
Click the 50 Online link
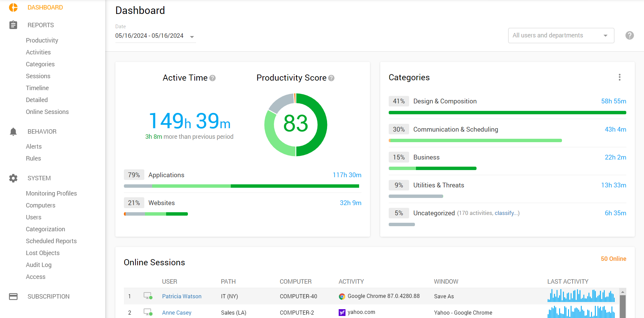(613, 259)
